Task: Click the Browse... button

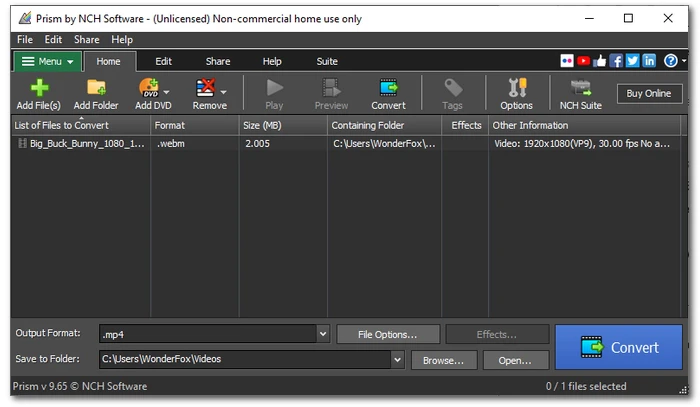Action: [x=443, y=360]
